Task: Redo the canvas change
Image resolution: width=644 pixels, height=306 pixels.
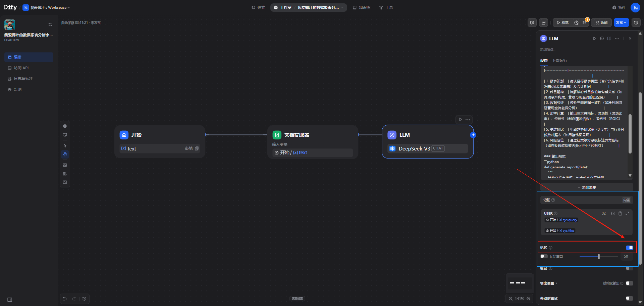Action: [x=74, y=299]
